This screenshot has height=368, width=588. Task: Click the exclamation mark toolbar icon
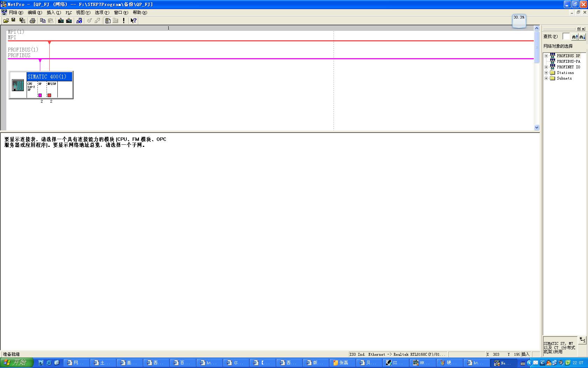tap(124, 21)
